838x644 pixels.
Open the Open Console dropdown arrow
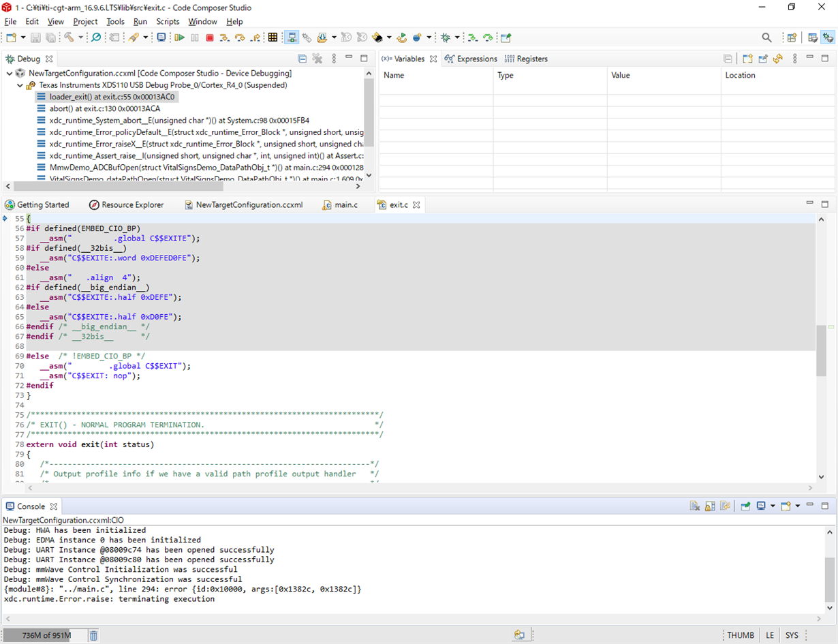pyautogui.click(x=798, y=506)
